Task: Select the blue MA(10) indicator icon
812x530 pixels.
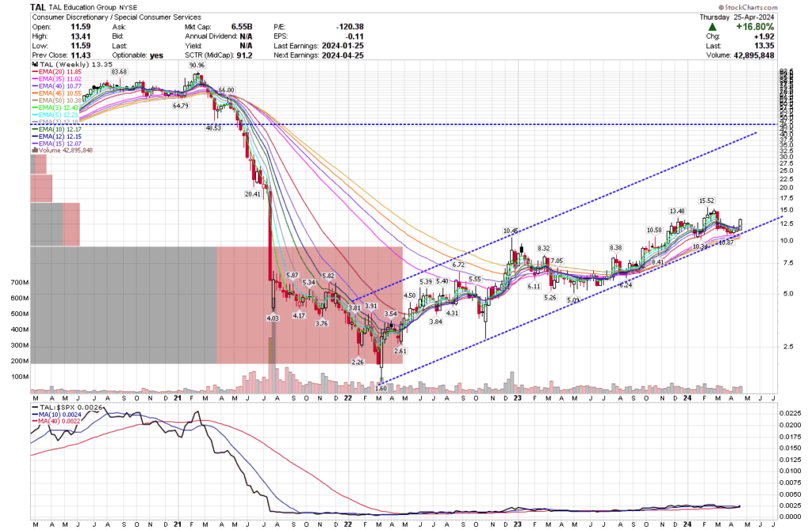Action: click(35, 414)
